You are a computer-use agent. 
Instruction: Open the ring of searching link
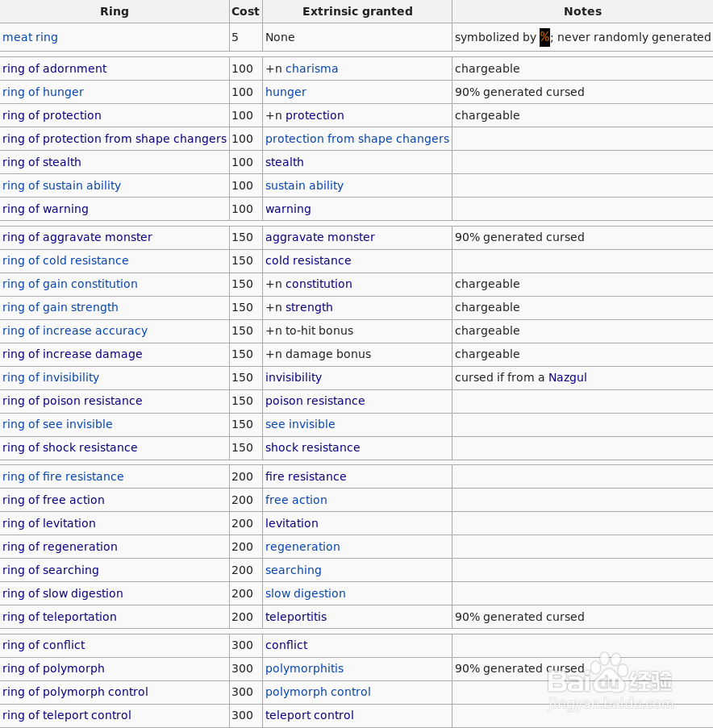tap(51, 570)
